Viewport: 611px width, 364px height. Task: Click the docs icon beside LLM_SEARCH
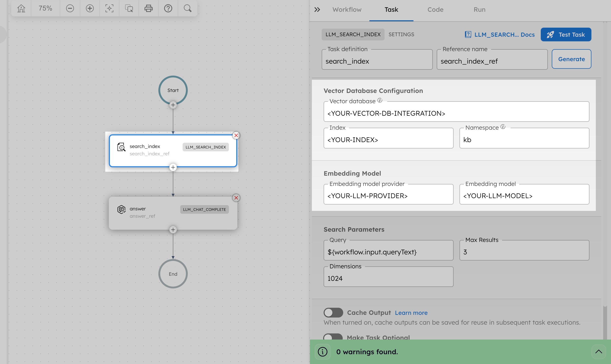coord(468,34)
